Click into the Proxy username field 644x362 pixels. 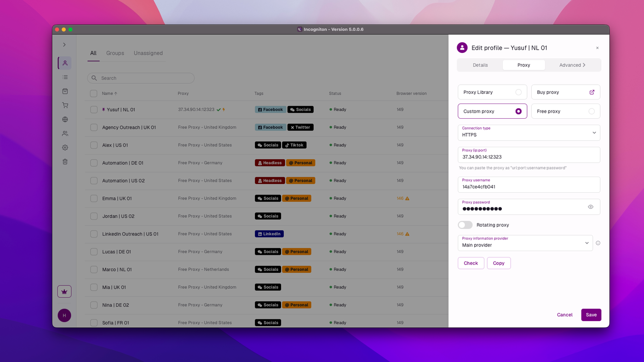[529, 184]
